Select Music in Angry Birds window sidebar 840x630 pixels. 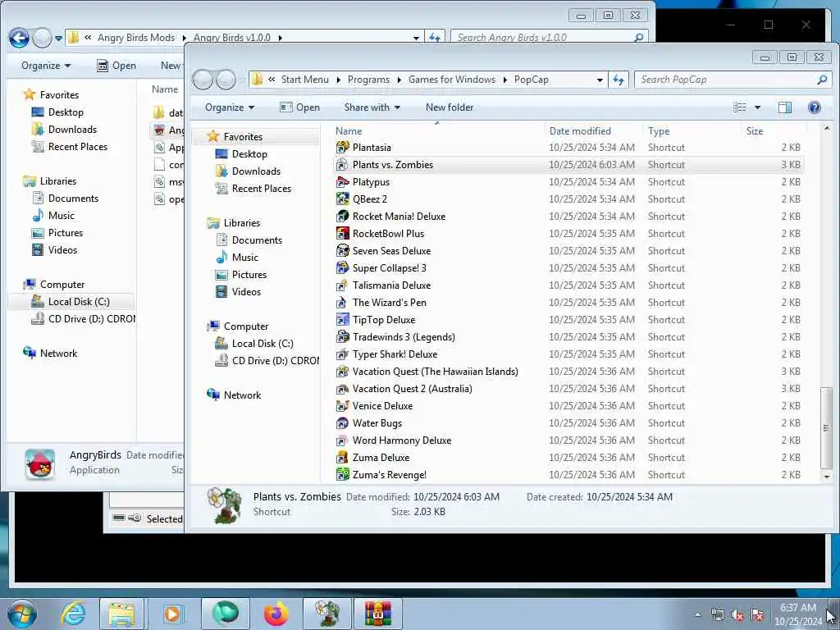pos(61,216)
